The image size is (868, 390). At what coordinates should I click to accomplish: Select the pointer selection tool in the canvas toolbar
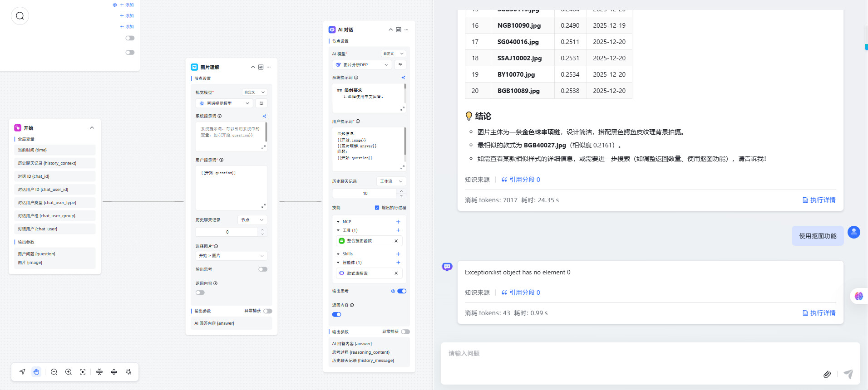pyautogui.click(x=22, y=372)
